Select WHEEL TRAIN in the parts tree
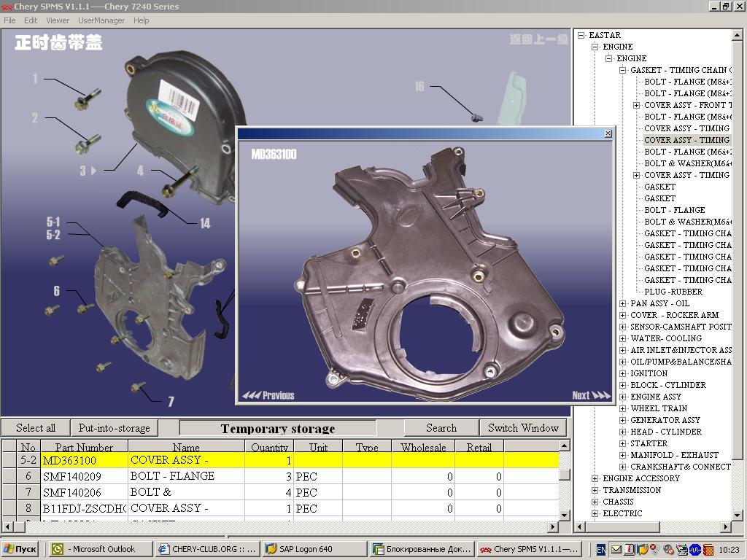 tap(659, 408)
